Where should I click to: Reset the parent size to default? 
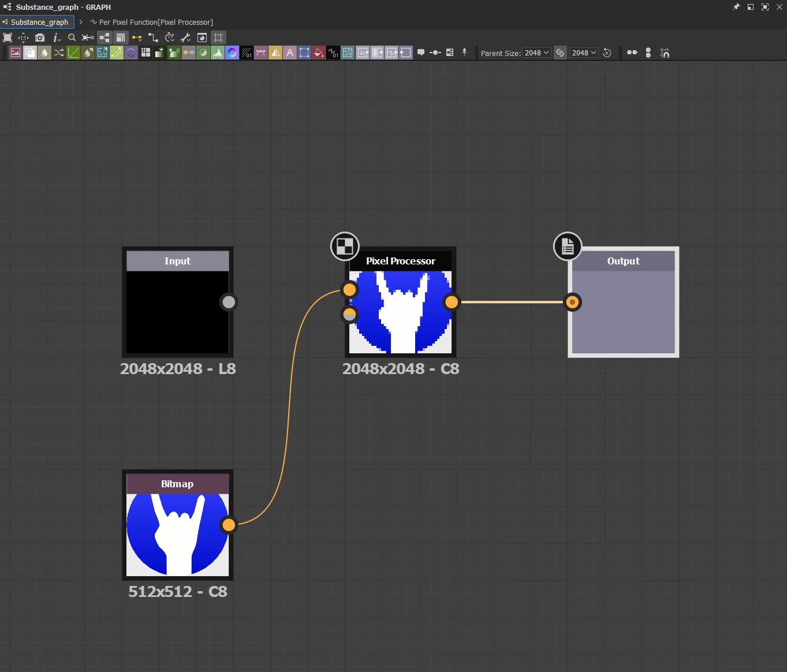coord(607,53)
